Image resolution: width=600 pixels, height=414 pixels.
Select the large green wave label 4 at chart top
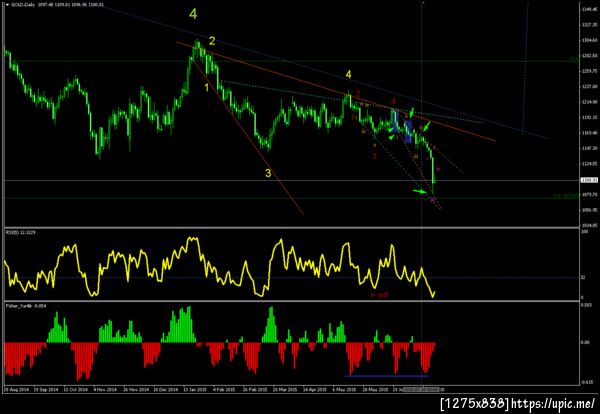coord(193,14)
